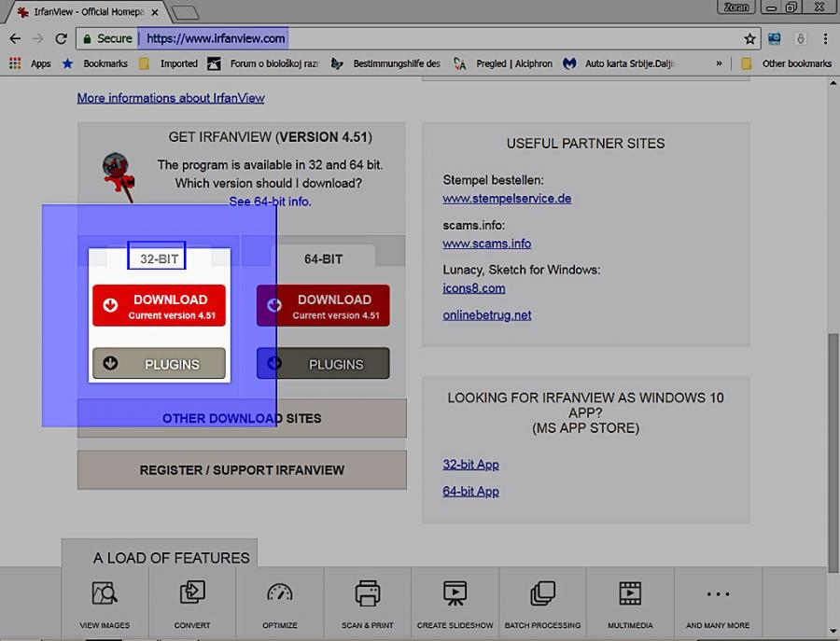Open the Pregled | Alciphron bookmark
Viewport: 840px width, 641px height.
pos(503,63)
